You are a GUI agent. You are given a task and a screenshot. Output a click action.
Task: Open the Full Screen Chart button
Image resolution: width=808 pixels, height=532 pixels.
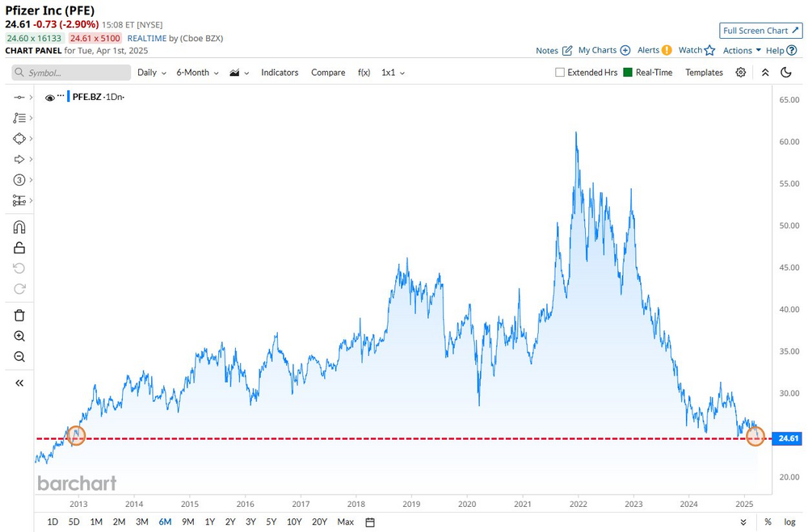click(x=760, y=31)
